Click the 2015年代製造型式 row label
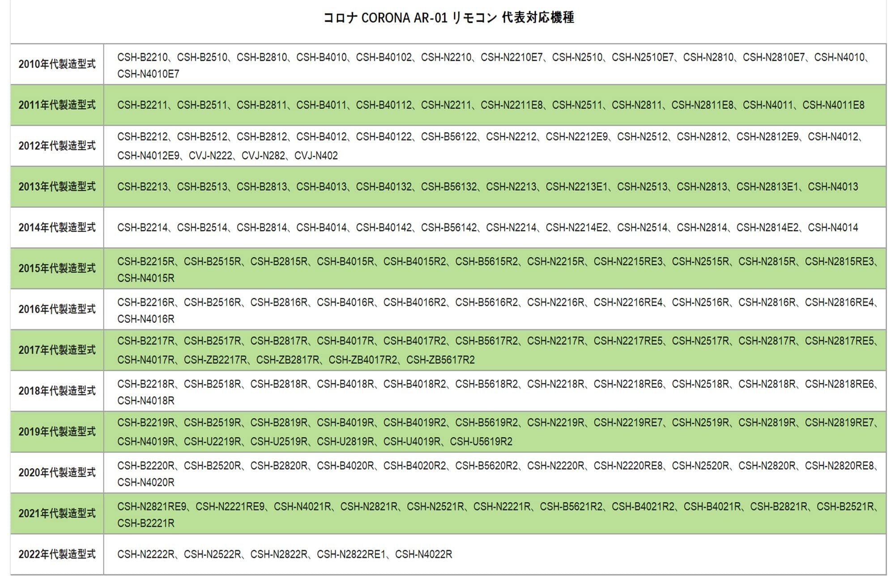This screenshot has width=895, height=588. pos(57,268)
